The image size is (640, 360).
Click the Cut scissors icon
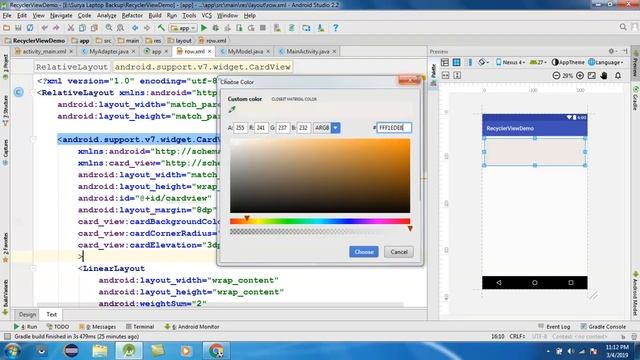click(71, 28)
